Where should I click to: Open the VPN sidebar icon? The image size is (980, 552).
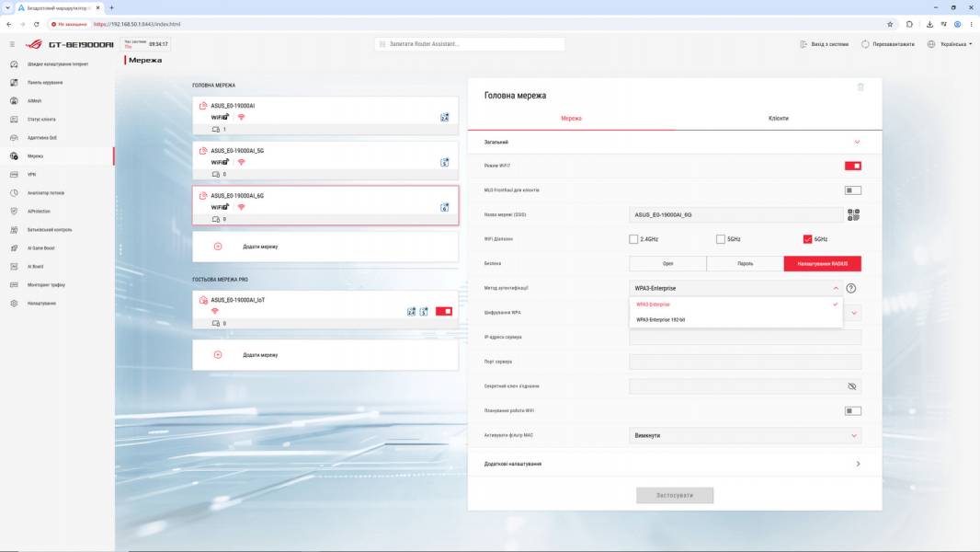tap(14, 175)
